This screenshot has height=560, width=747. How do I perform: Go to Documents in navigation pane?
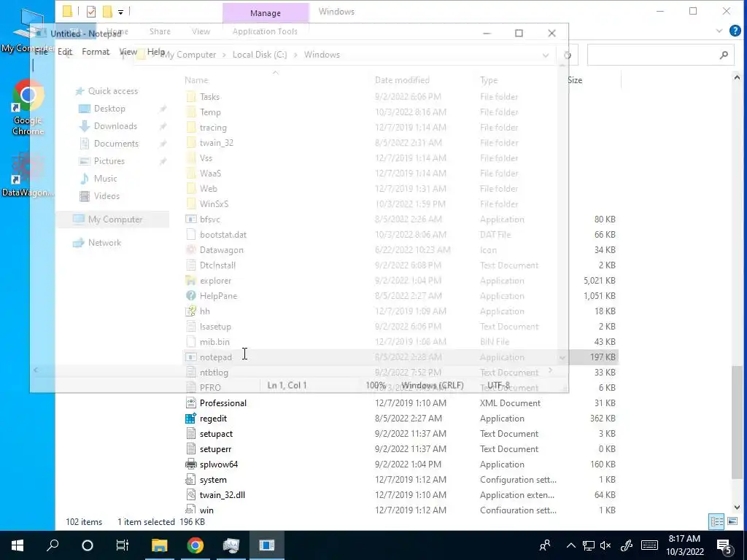pyautogui.click(x=116, y=144)
